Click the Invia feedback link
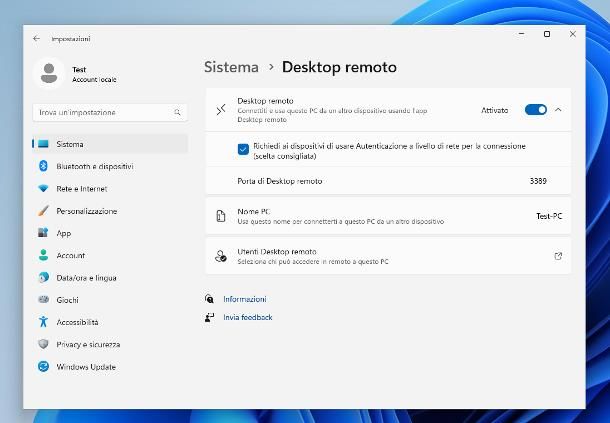610x423 pixels. click(248, 317)
